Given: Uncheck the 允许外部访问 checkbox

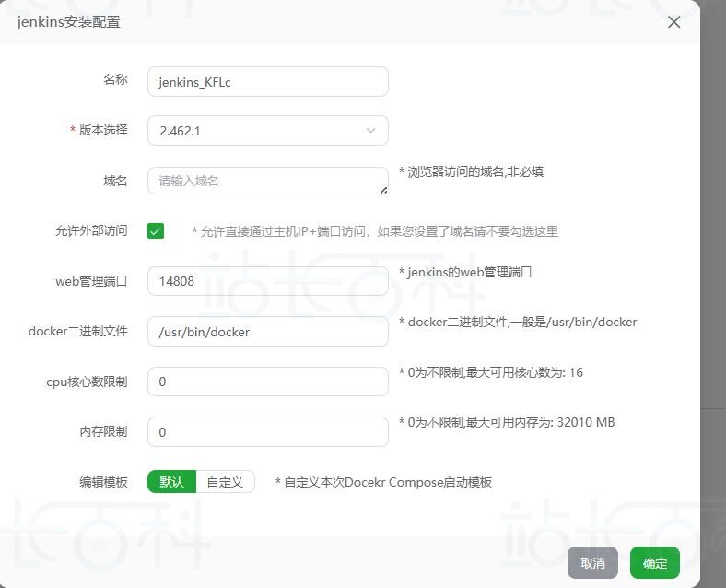Looking at the screenshot, I should (x=156, y=230).
